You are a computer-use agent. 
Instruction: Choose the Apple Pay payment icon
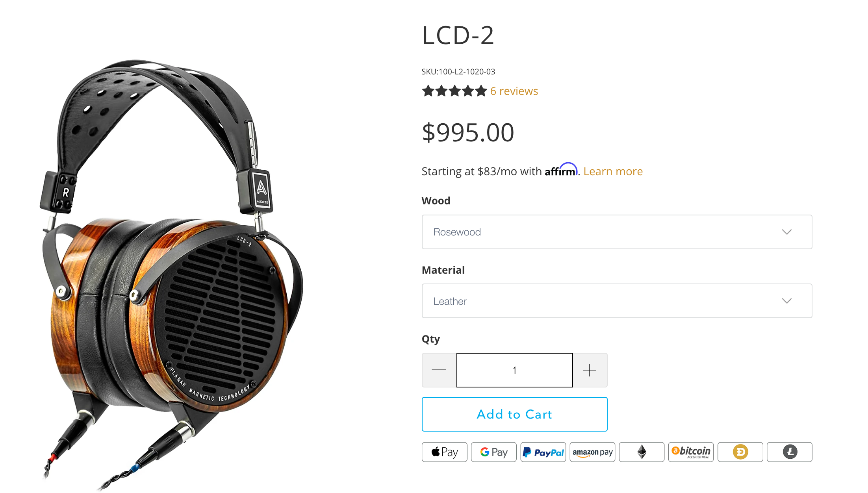point(444,452)
